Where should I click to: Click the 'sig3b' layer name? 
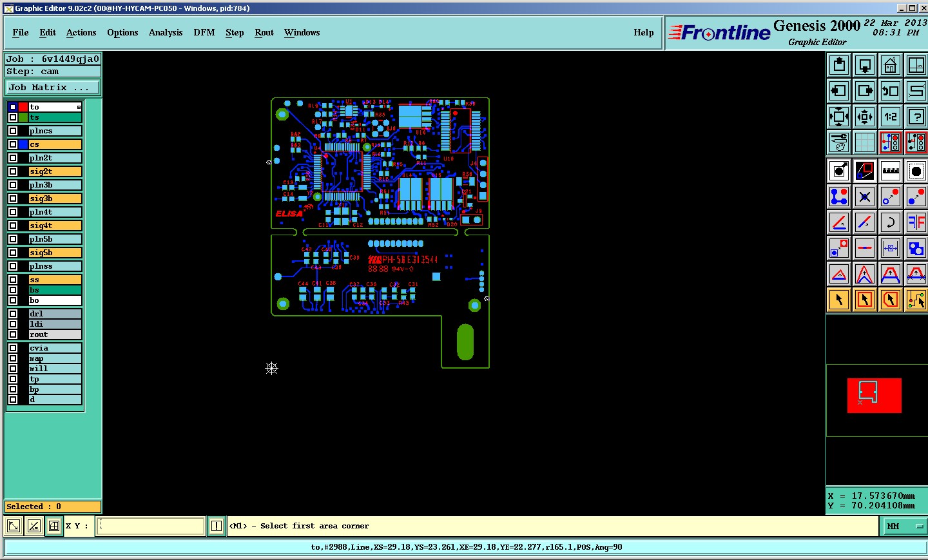tap(55, 198)
